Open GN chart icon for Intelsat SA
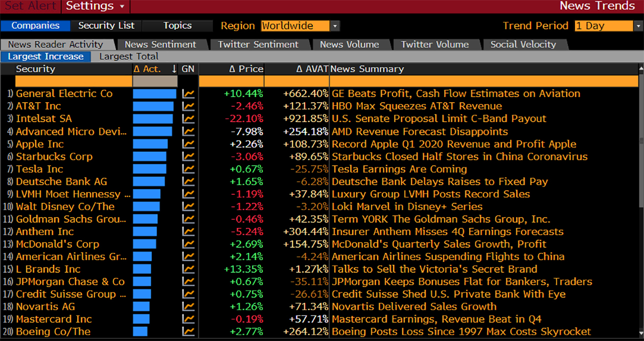Viewport: 644px width, 341px height. [x=189, y=119]
